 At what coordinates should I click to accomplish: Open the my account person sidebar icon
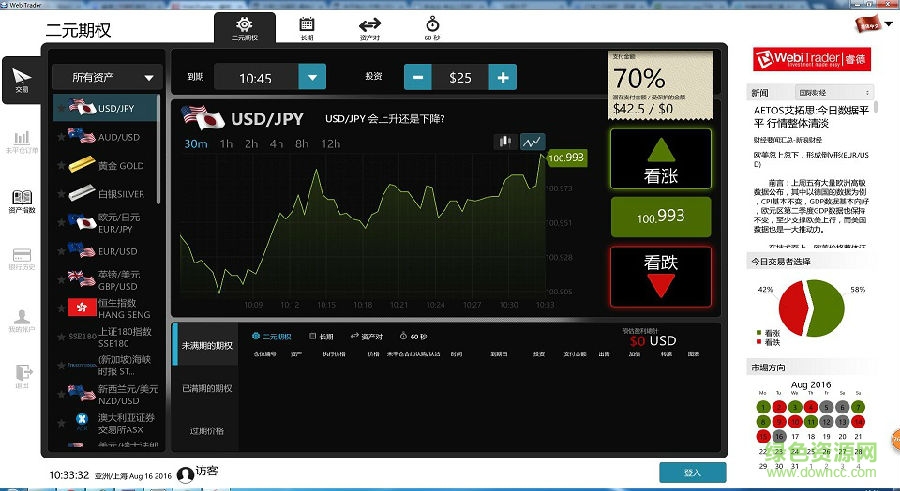(x=22, y=321)
